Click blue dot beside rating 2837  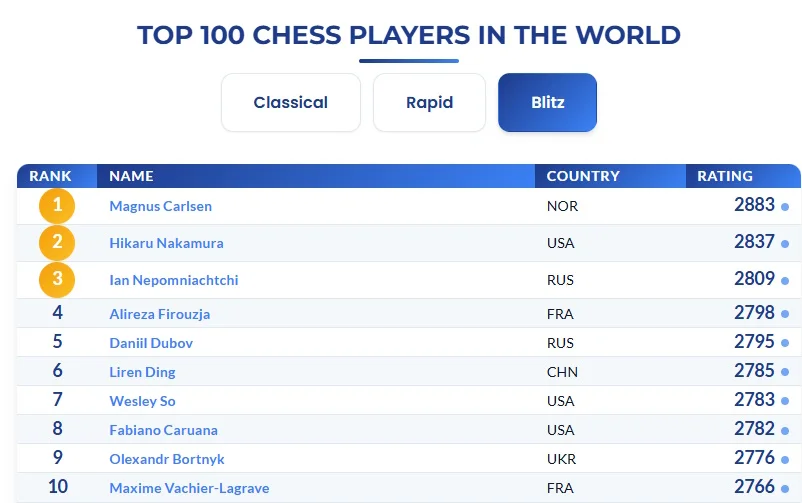click(x=785, y=244)
